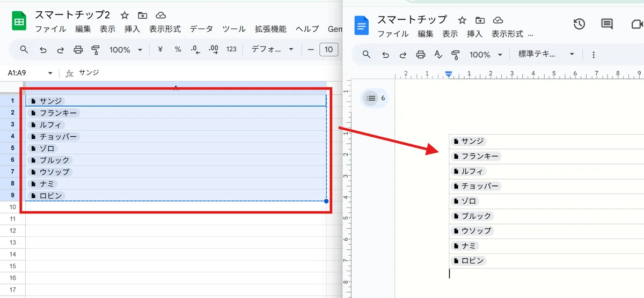Open the ツール menu in Sheets
Screen dimensions: 644x298
click(234, 29)
